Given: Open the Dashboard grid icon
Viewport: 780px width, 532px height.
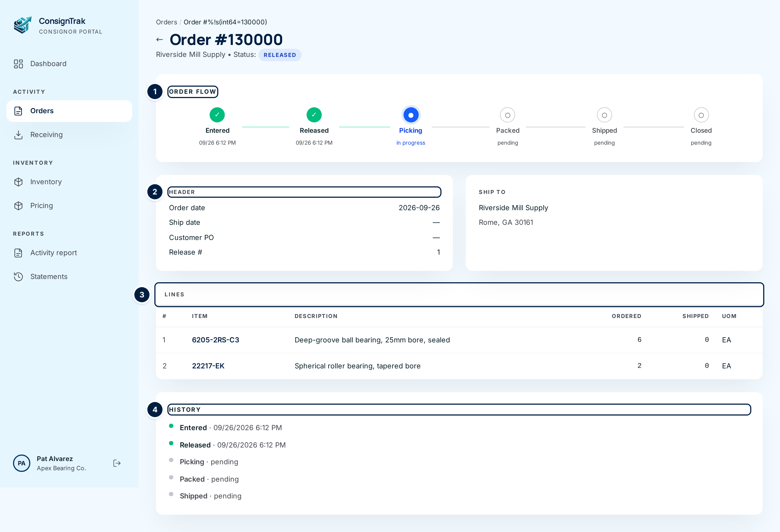Looking at the screenshot, I should pos(18,64).
